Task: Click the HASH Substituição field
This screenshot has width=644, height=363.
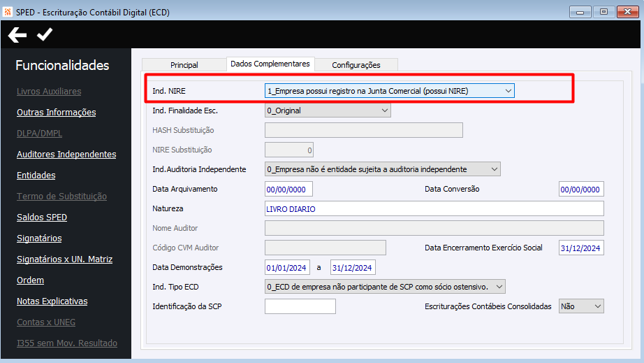Action: [x=364, y=130]
